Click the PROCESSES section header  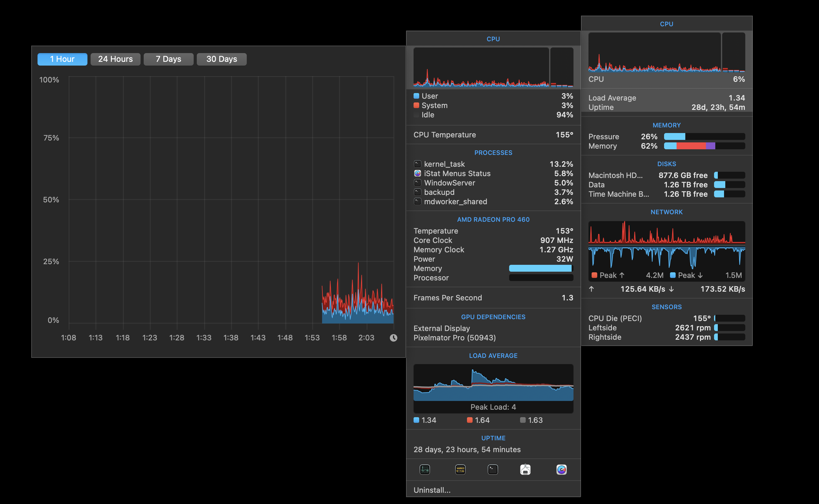point(493,153)
